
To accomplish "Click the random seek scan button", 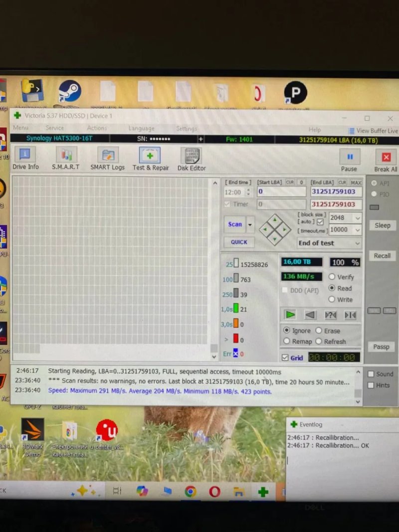I will click(331, 315).
